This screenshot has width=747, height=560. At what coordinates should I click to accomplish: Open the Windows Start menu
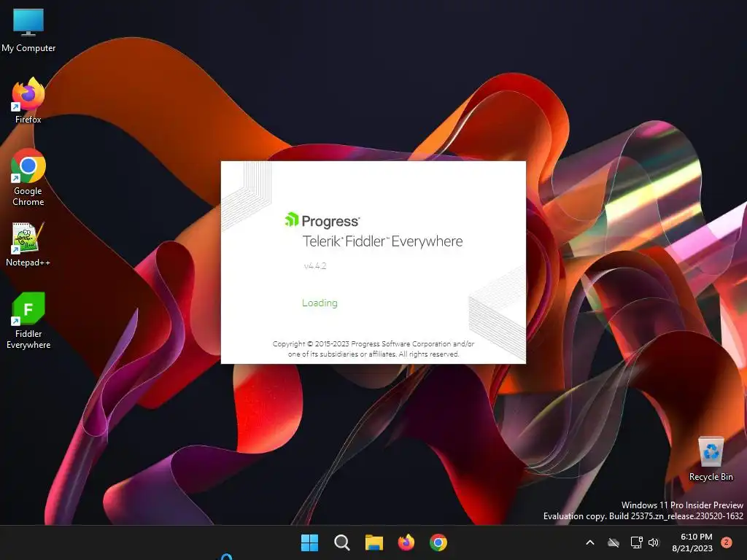pos(309,542)
